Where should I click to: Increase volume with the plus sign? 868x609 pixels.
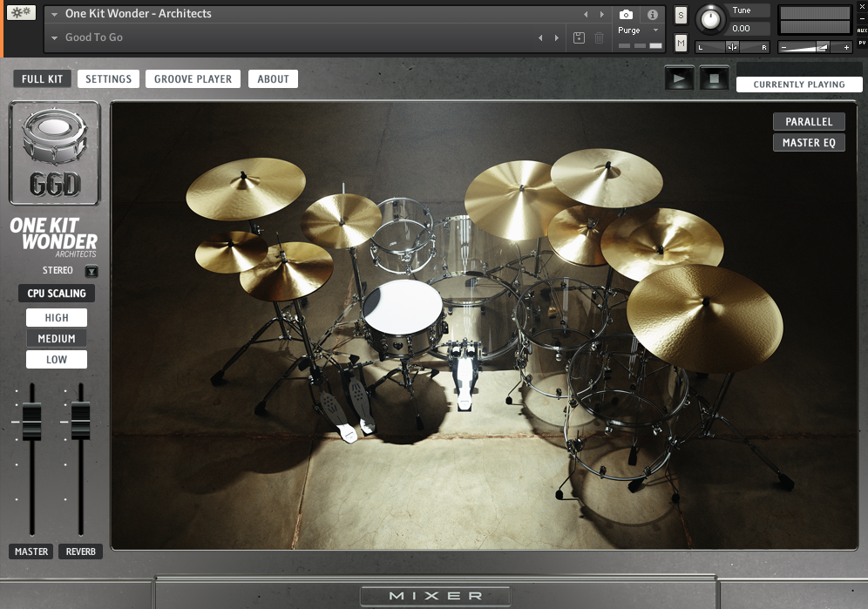[846, 48]
